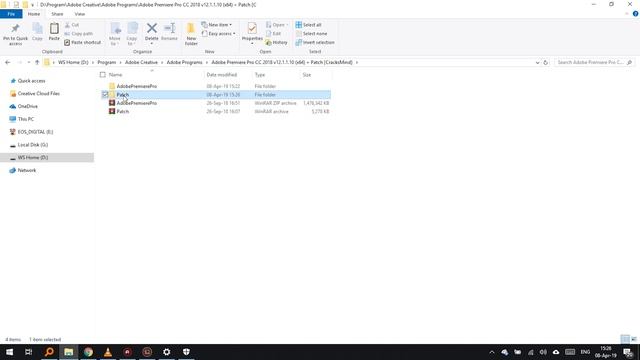Viewport: 640px width, 360px height.
Task: Click WS Home (D:) in the address bar
Action: (73, 62)
